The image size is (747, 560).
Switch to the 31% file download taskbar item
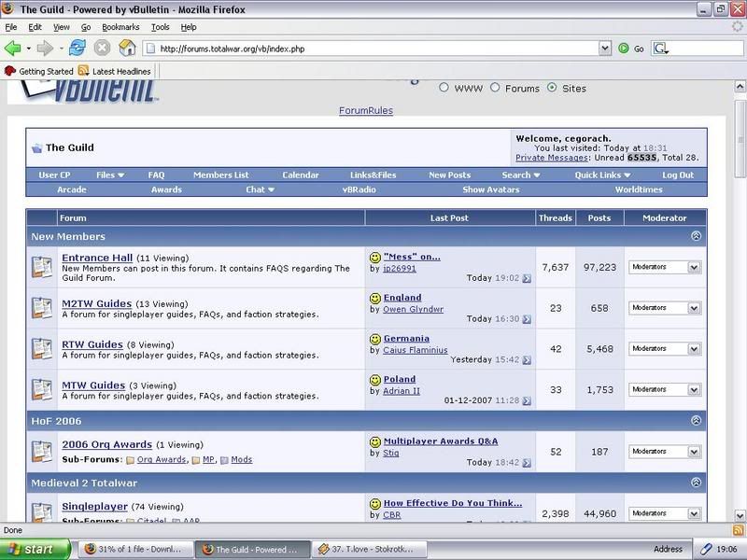(x=135, y=549)
